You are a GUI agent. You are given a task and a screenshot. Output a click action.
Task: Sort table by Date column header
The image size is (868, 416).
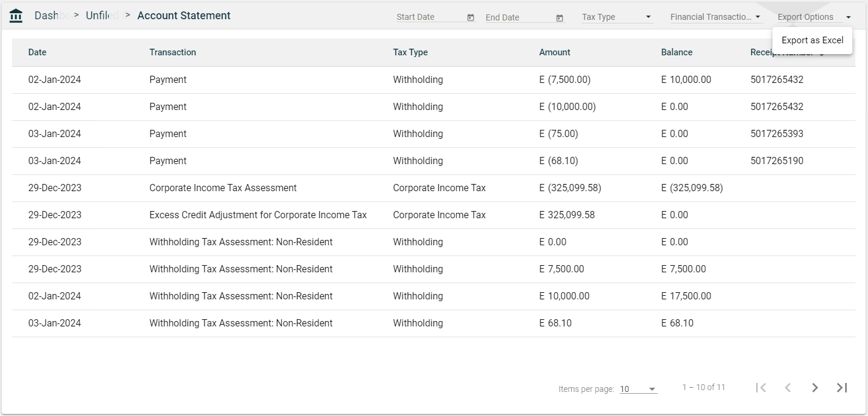click(x=37, y=52)
